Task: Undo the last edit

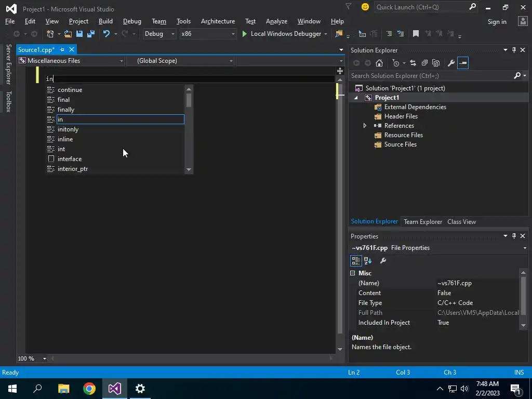Action: [107, 34]
